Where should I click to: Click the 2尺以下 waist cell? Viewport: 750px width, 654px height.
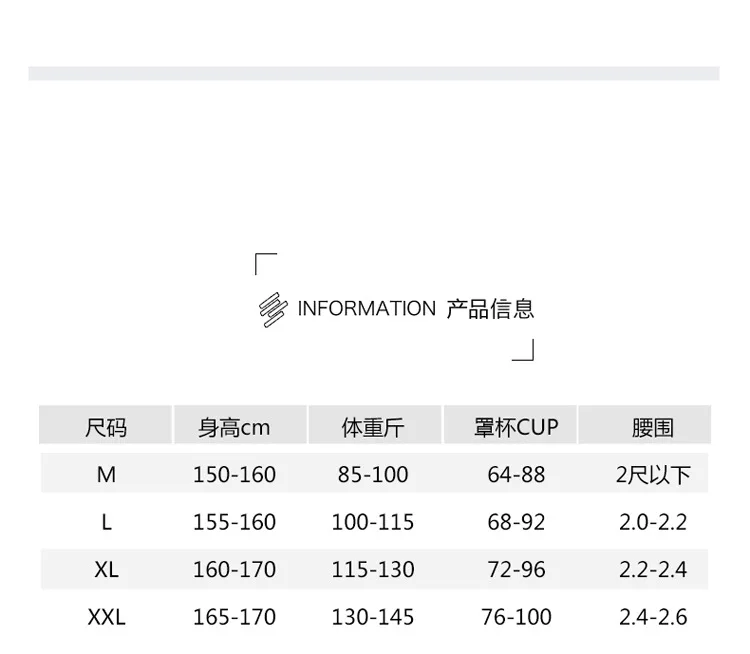point(653,475)
